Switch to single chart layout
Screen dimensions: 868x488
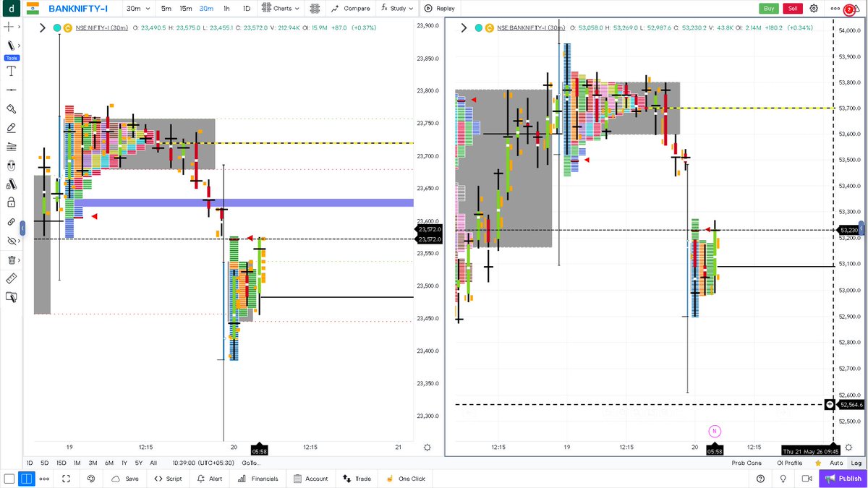[x=9, y=479]
